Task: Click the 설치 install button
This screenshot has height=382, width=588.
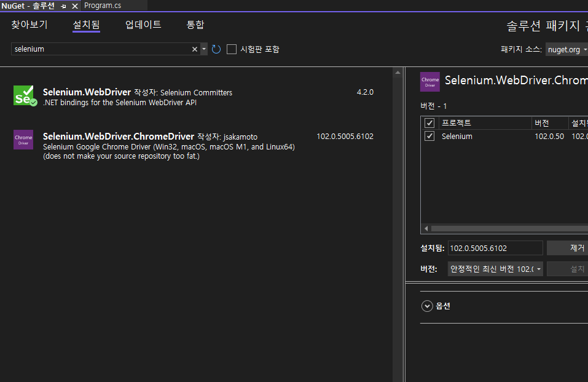Action: click(567, 269)
